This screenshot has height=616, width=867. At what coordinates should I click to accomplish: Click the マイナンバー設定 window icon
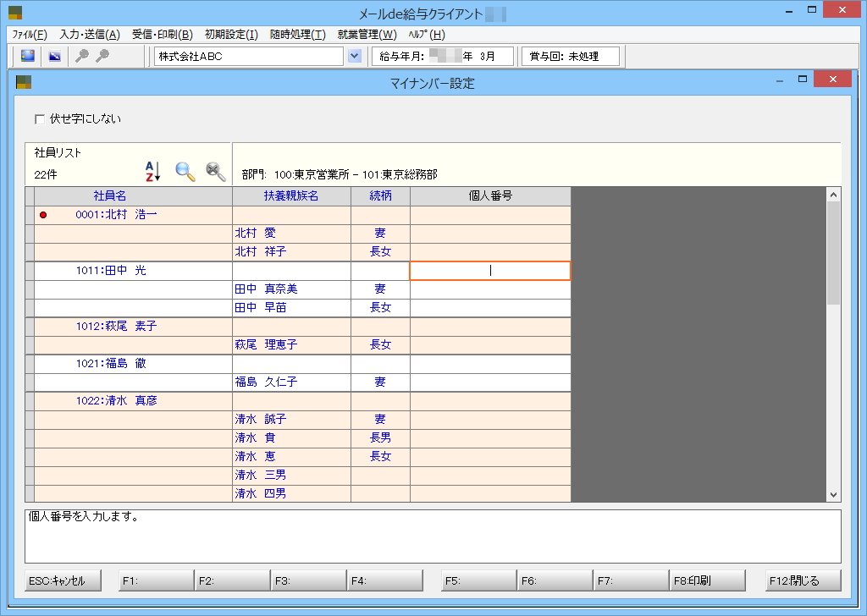coord(24,82)
